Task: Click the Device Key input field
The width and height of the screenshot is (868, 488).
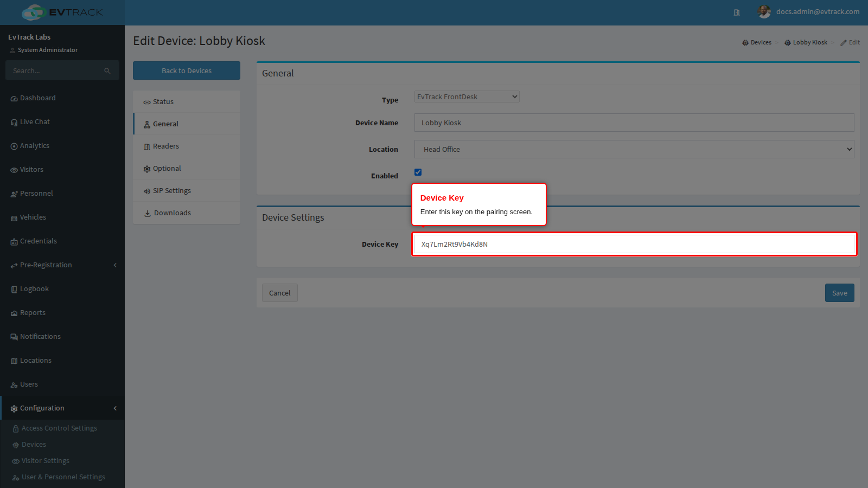Action: 634,244
